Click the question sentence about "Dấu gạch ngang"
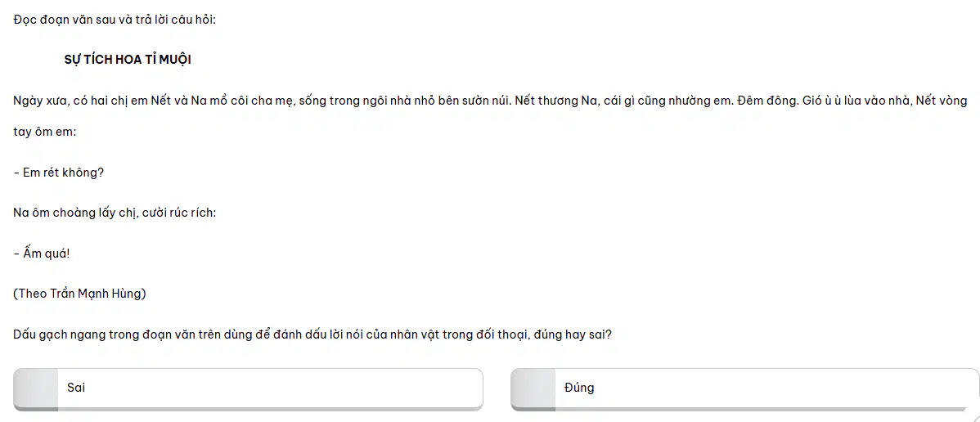 (x=312, y=334)
